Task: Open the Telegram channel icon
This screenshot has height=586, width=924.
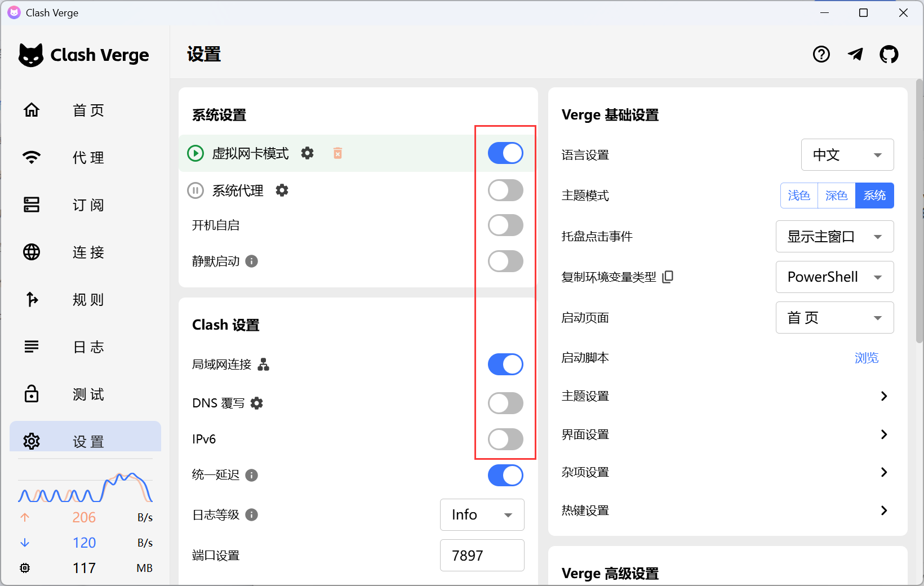Action: click(x=855, y=54)
